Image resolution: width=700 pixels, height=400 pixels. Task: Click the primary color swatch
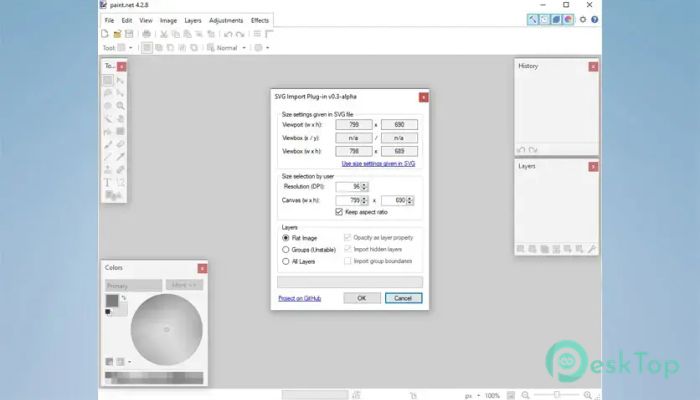pyautogui.click(x=112, y=300)
